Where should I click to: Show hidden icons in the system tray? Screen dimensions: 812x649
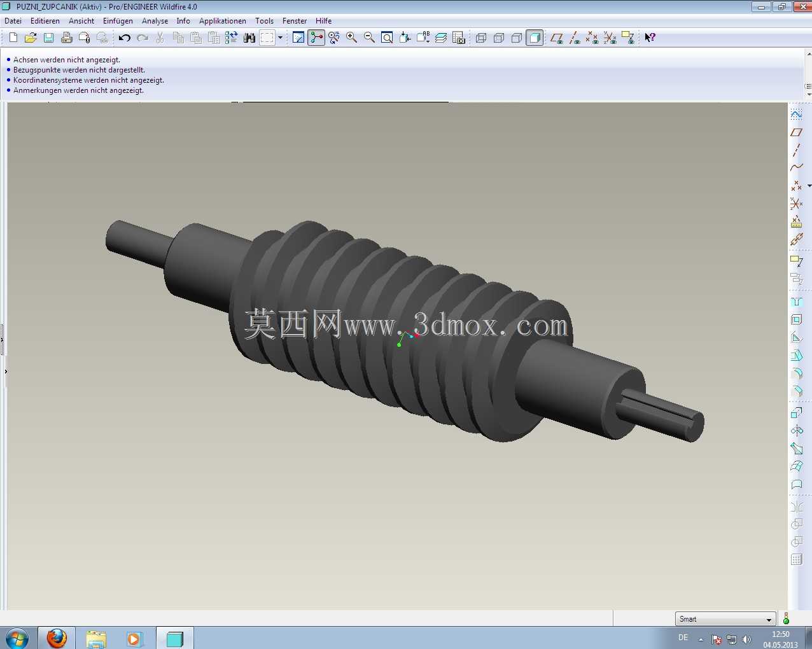click(701, 639)
